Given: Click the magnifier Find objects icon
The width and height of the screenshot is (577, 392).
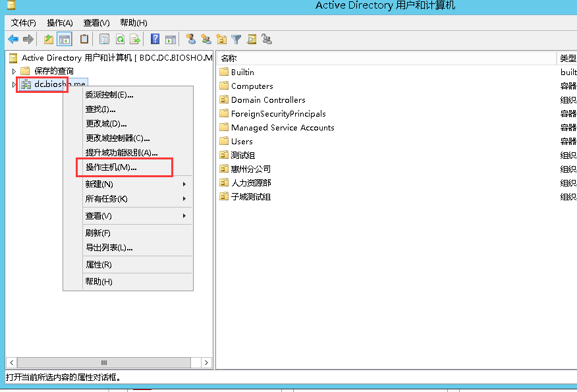Looking at the screenshot, I should click(x=252, y=39).
